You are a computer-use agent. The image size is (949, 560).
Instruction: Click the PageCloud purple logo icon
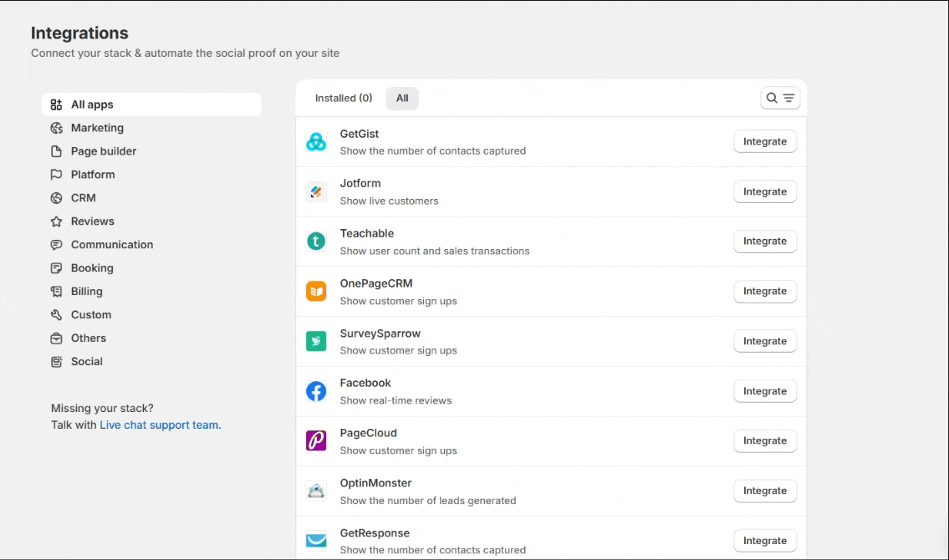pyautogui.click(x=316, y=441)
